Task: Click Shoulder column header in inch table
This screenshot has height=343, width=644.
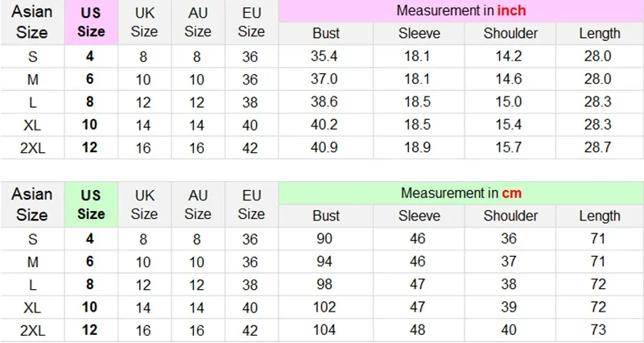Action: point(510,34)
